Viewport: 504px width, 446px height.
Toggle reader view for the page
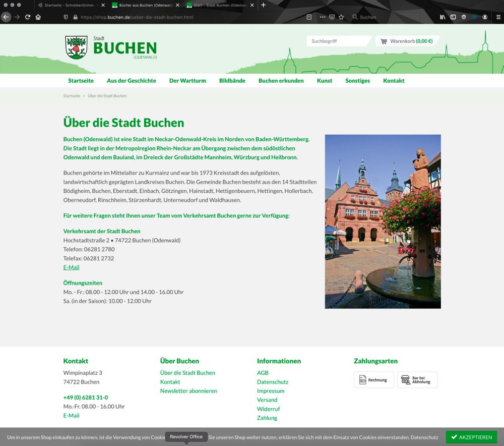click(x=309, y=17)
